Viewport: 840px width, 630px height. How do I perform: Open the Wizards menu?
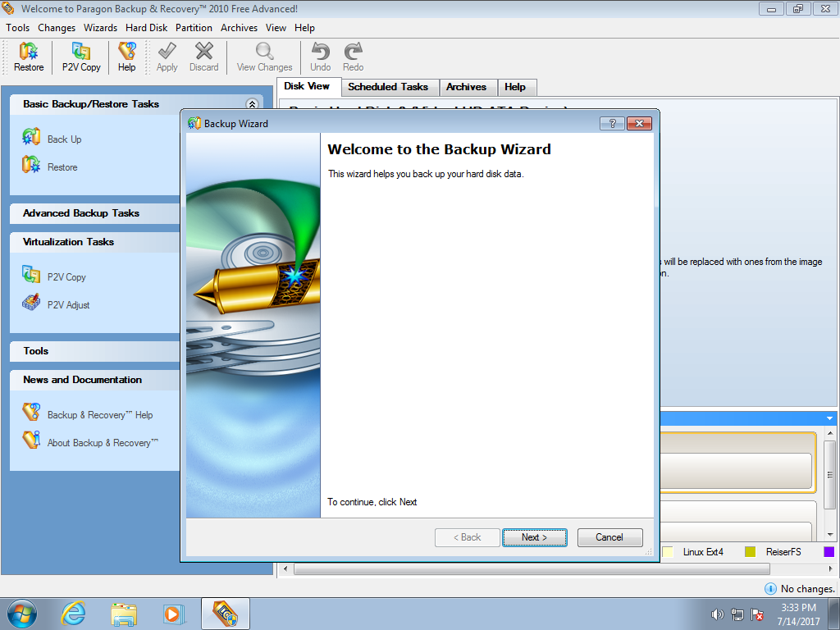100,28
